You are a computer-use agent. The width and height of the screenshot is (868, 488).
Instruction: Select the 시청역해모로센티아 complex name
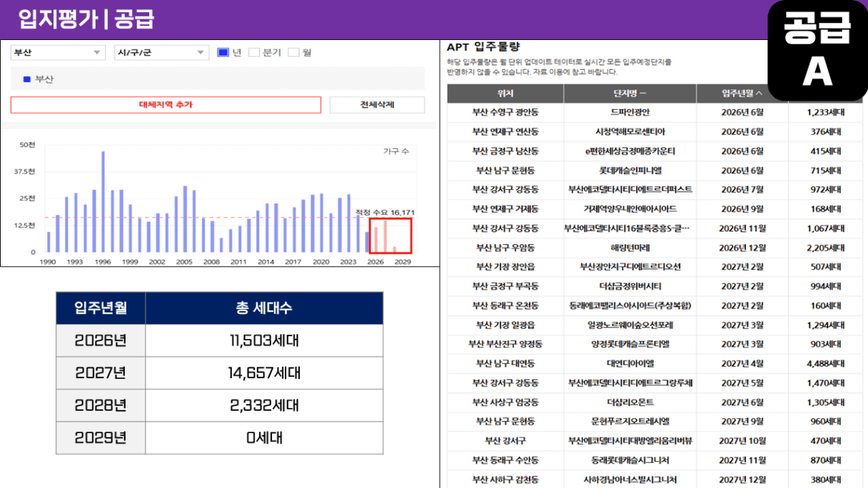click(x=630, y=132)
